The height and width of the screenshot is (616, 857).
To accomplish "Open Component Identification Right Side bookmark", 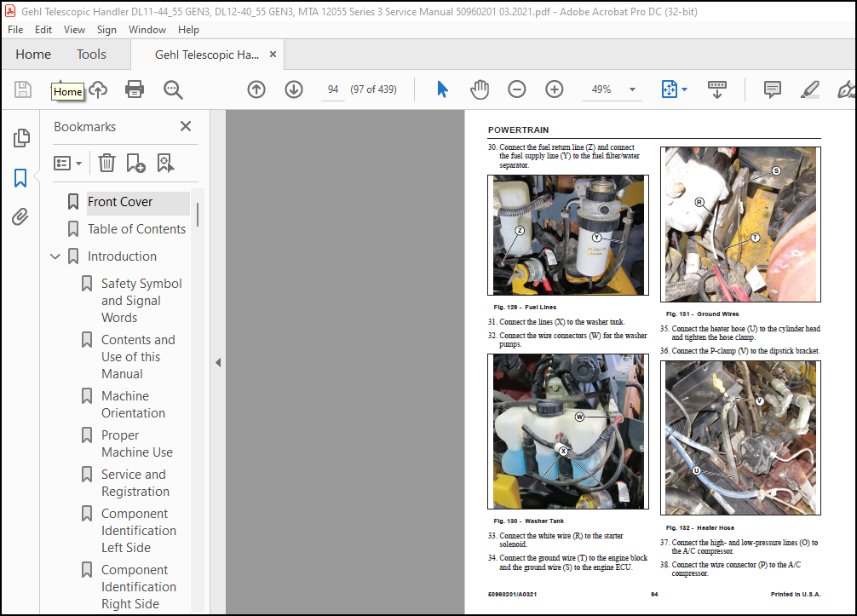I will [x=138, y=587].
